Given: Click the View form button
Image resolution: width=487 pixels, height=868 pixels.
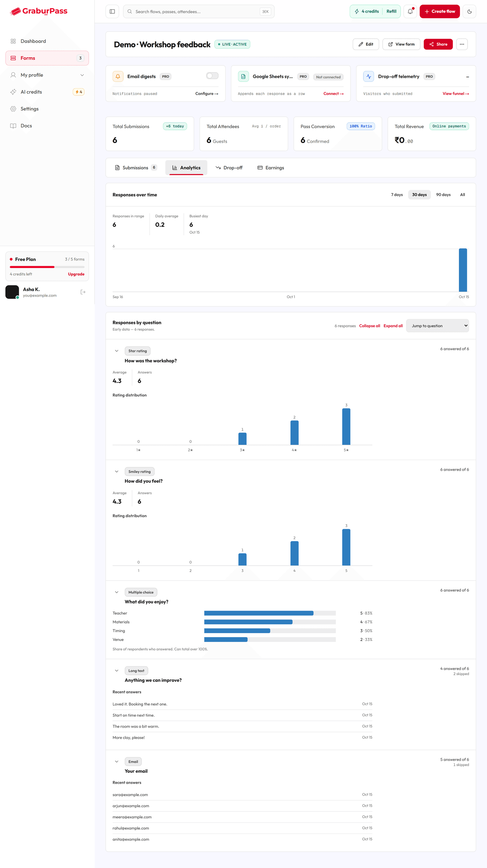Looking at the screenshot, I should (401, 44).
